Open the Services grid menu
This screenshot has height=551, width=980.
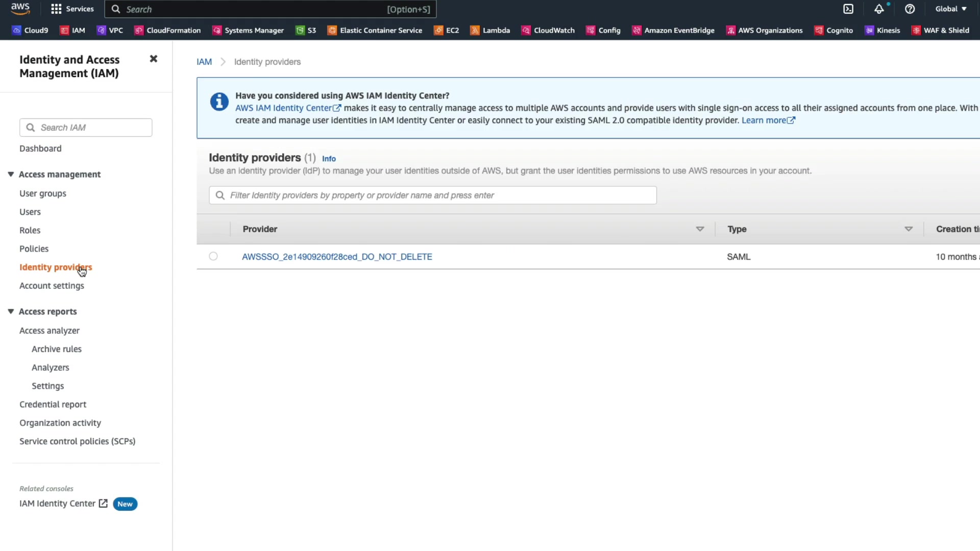(72, 9)
